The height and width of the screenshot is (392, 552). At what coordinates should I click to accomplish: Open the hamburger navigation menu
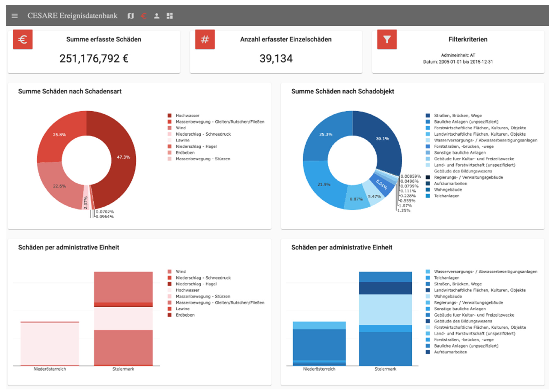15,16
